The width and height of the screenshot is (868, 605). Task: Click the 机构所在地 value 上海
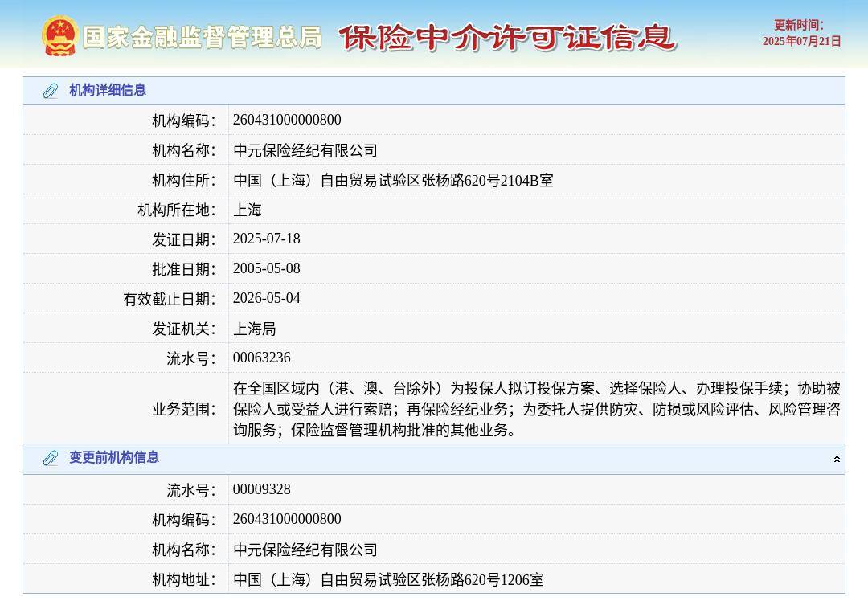pos(248,210)
